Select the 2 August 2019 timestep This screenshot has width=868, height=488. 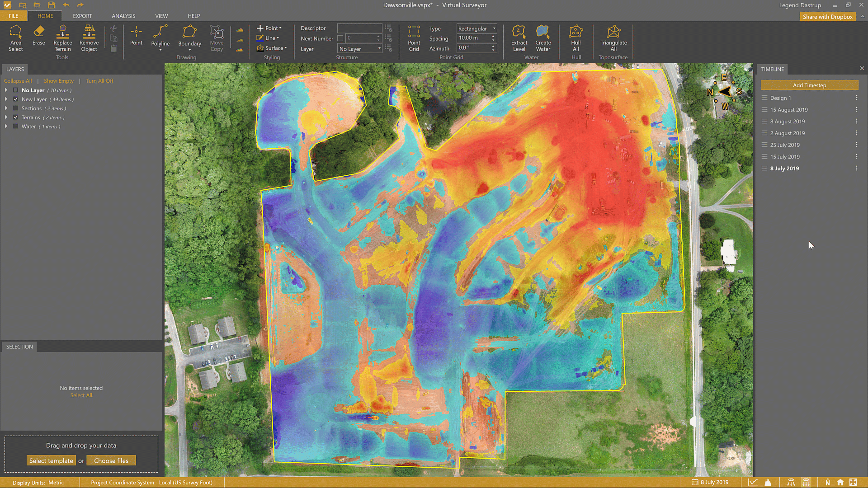coord(787,133)
